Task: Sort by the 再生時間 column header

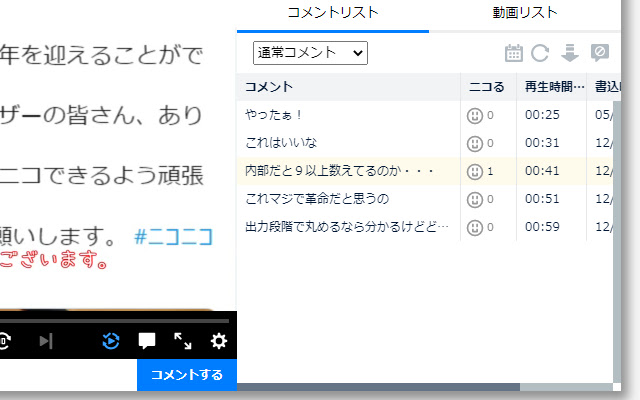Action: point(551,87)
